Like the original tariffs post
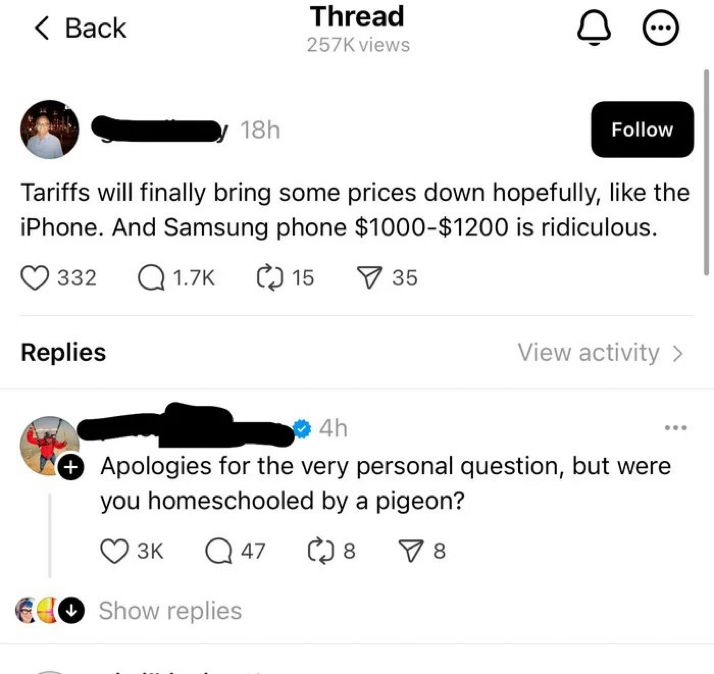This screenshot has width=714, height=674. point(35,278)
